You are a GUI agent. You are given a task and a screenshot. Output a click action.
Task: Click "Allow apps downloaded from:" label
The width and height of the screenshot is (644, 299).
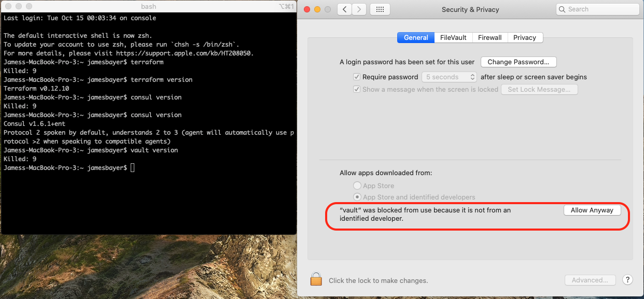386,173
